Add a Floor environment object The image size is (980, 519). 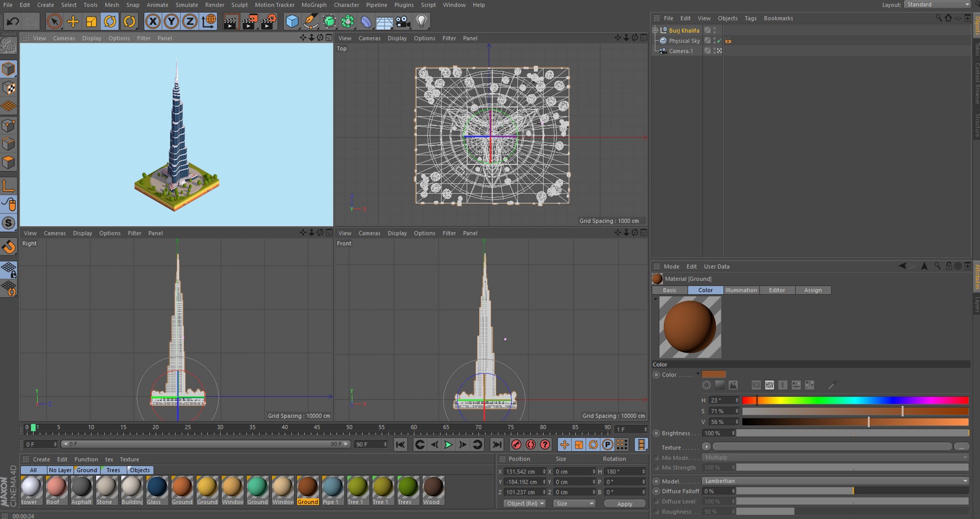coord(384,21)
